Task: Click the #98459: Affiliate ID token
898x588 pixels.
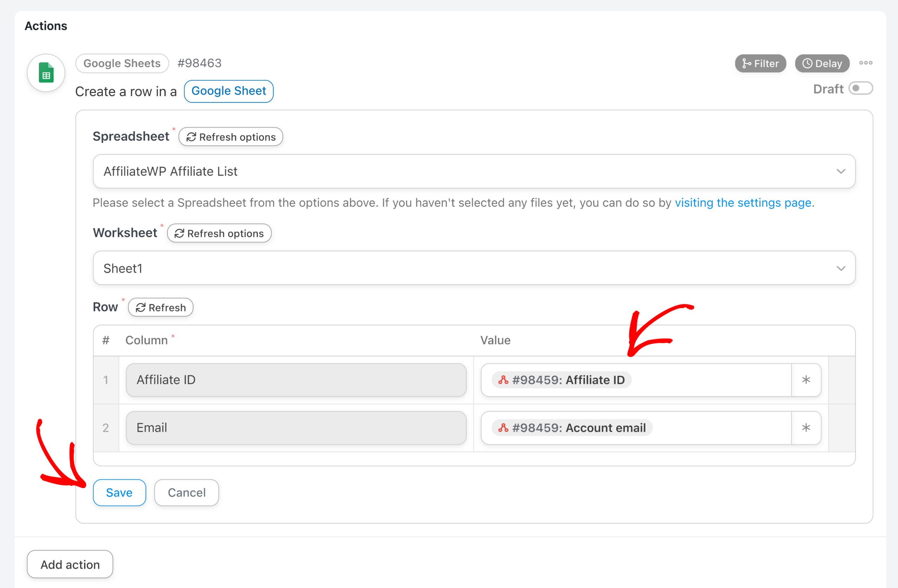Action: (562, 380)
